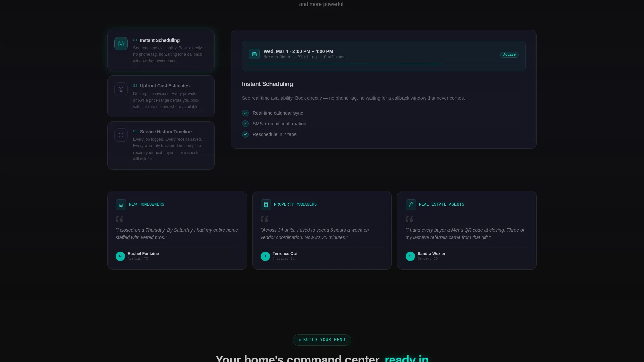Click Sandra Wexler's name
The width and height of the screenshot is (644, 362).
click(x=431, y=254)
